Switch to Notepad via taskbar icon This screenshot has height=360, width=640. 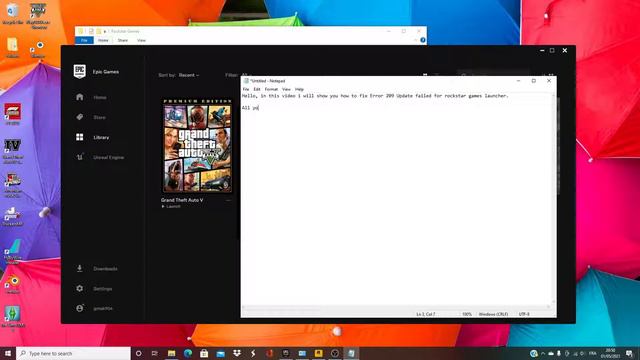(x=351, y=353)
